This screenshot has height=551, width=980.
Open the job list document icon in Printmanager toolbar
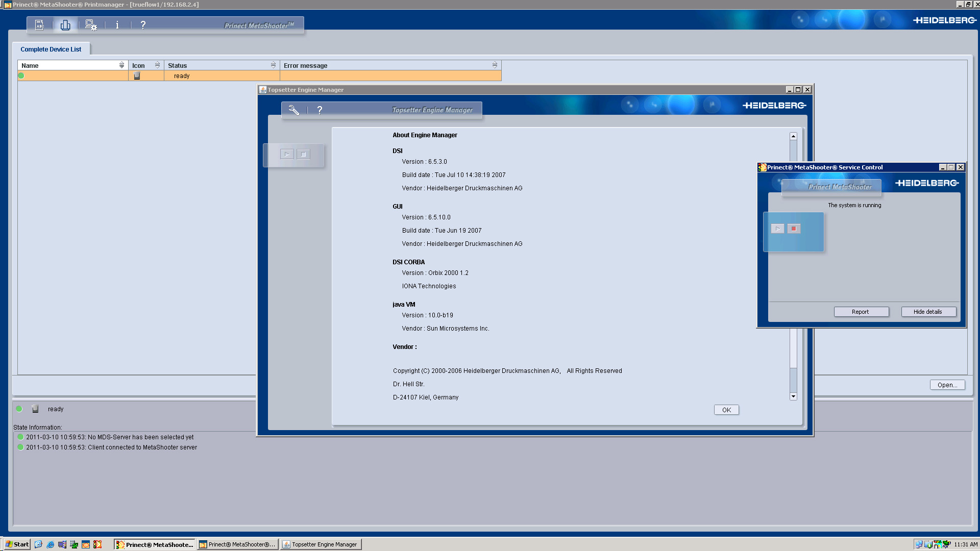pos(39,24)
